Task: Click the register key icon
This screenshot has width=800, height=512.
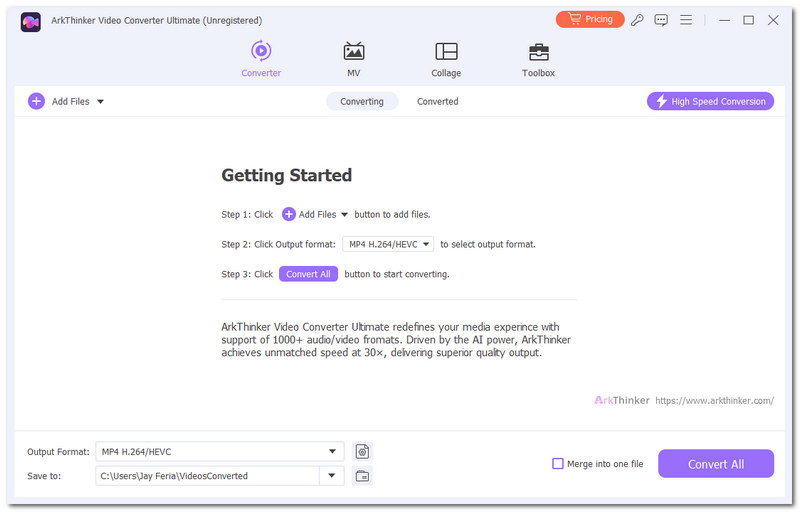Action: (x=637, y=20)
